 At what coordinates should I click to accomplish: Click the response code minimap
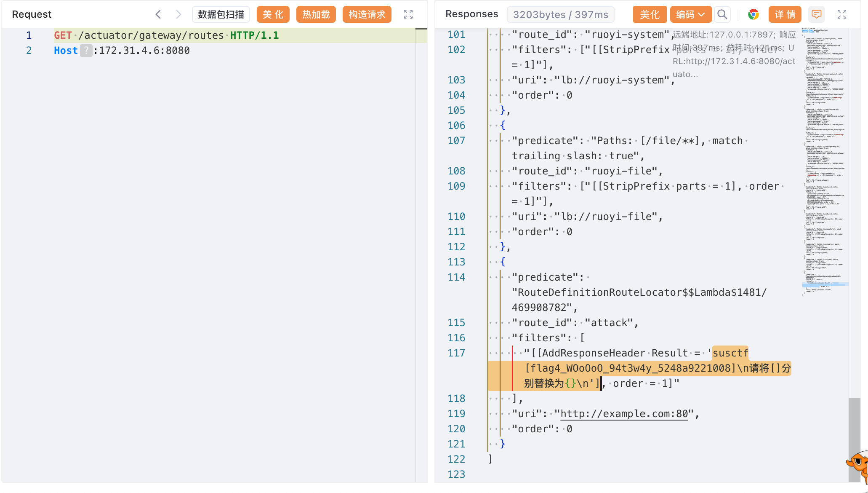824,160
